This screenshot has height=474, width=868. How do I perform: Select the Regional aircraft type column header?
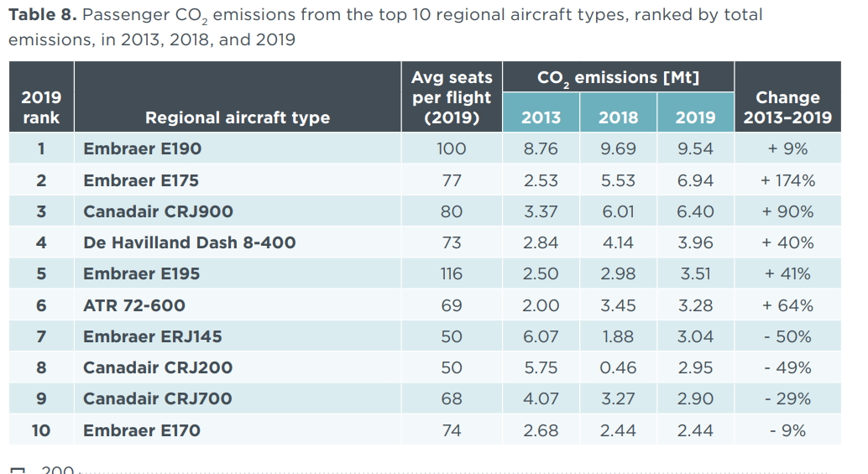(x=238, y=117)
